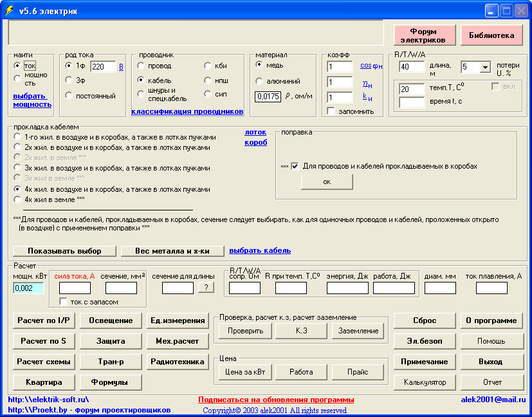Viewport: 532px width, 417px height.
Task: Click the length input field showing 40
Action: coord(412,67)
